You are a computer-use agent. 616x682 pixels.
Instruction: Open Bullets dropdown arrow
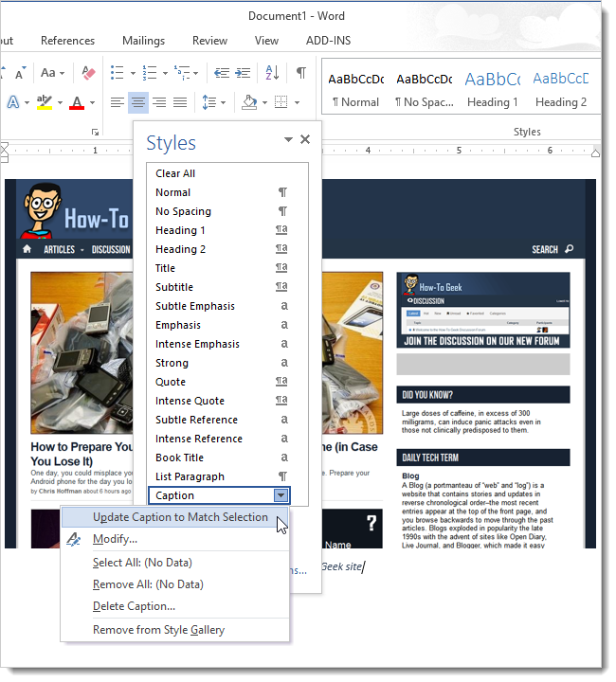pos(133,73)
